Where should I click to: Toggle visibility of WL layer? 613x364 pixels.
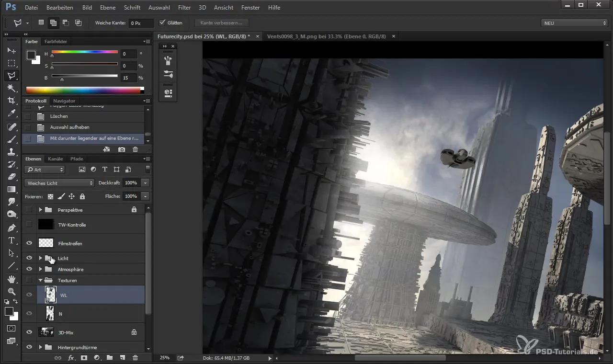pos(29,295)
